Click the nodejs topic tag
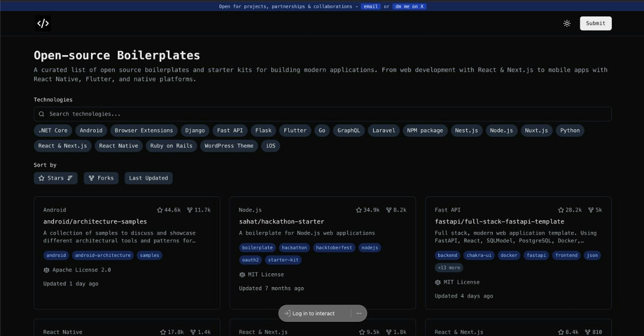 pyautogui.click(x=369, y=248)
